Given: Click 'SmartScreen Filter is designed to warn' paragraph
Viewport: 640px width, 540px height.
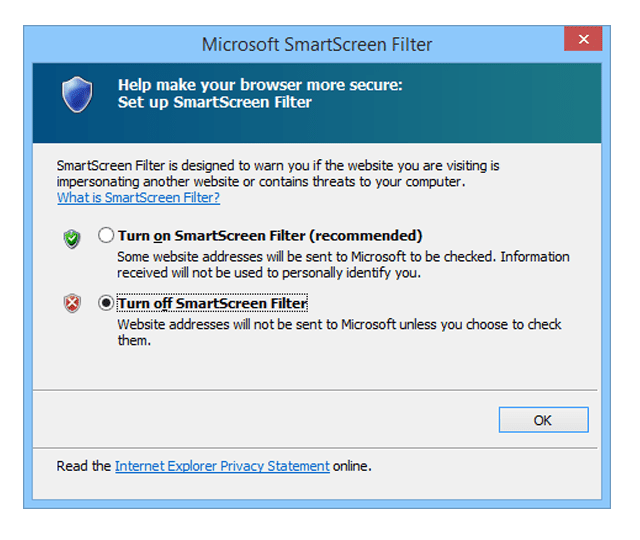Looking at the screenshot, I should [x=278, y=173].
